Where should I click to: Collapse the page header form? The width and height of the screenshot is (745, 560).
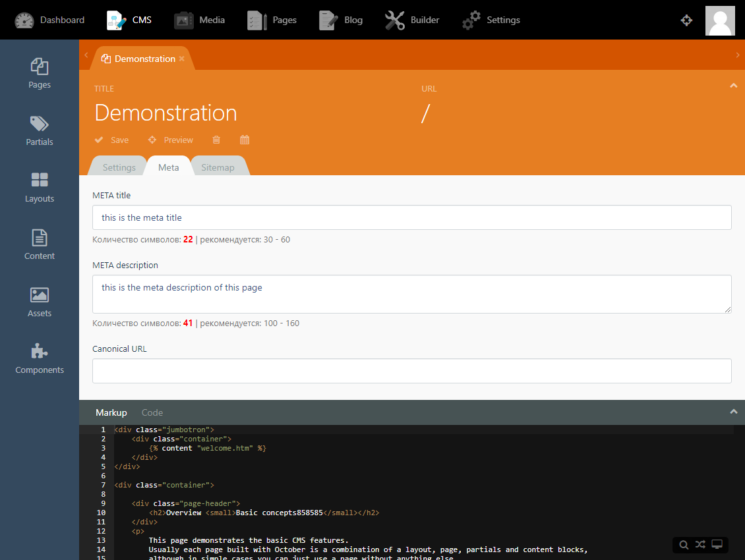pyautogui.click(x=734, y=86)
